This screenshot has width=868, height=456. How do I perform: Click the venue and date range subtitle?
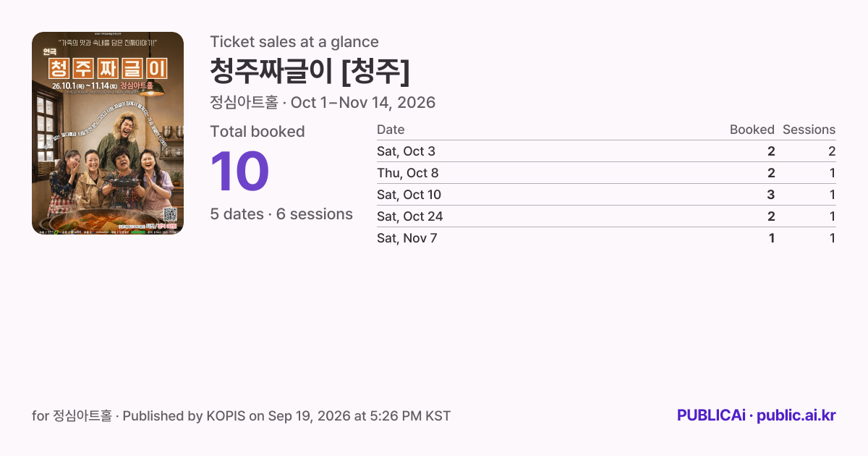(323, 103)
